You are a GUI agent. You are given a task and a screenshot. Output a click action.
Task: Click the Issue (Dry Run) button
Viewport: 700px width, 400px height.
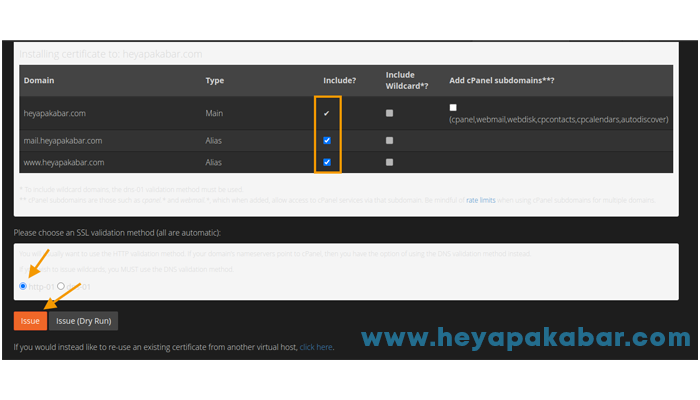coord(83,321)
